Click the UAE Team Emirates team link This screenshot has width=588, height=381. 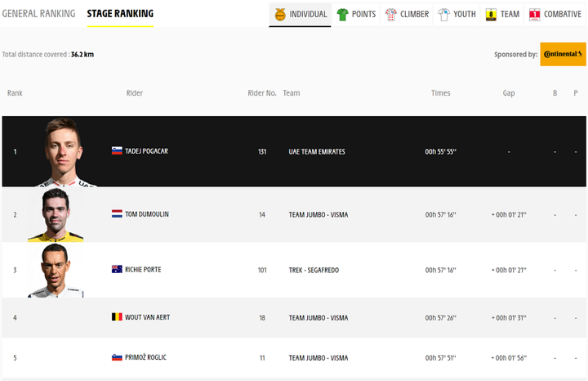tap(317, 151)
